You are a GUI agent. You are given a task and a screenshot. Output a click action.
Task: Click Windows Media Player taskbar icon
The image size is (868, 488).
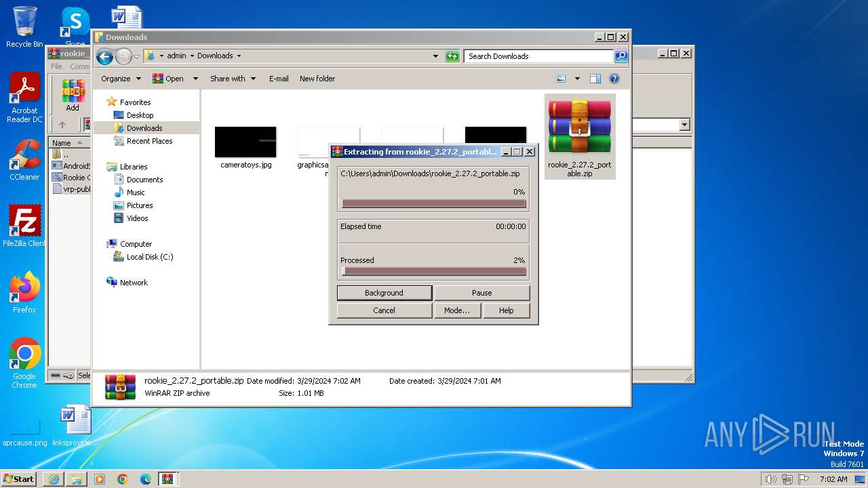click(x=100, y=479)
